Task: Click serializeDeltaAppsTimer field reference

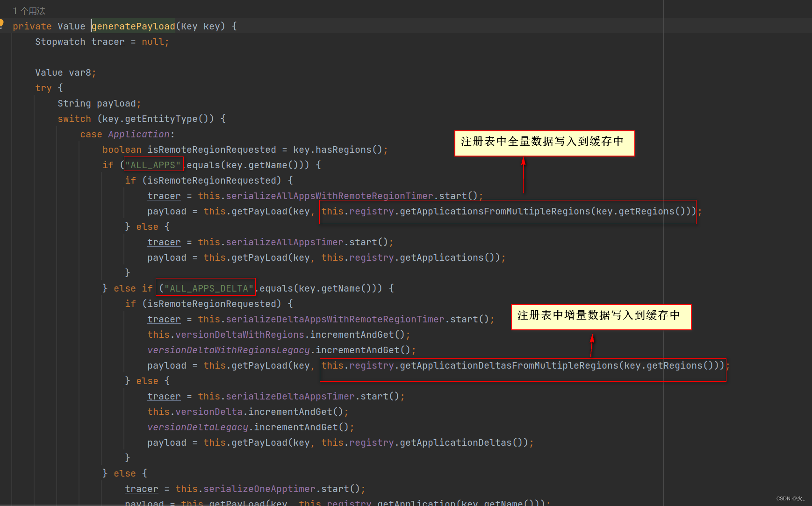Action: tap(290, 396)
